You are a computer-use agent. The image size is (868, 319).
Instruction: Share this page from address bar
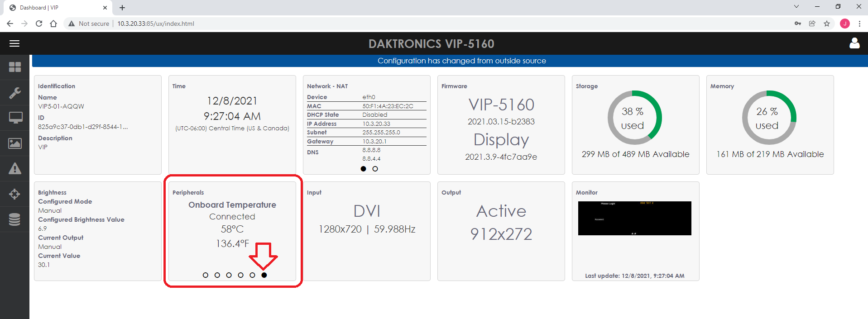812,24
